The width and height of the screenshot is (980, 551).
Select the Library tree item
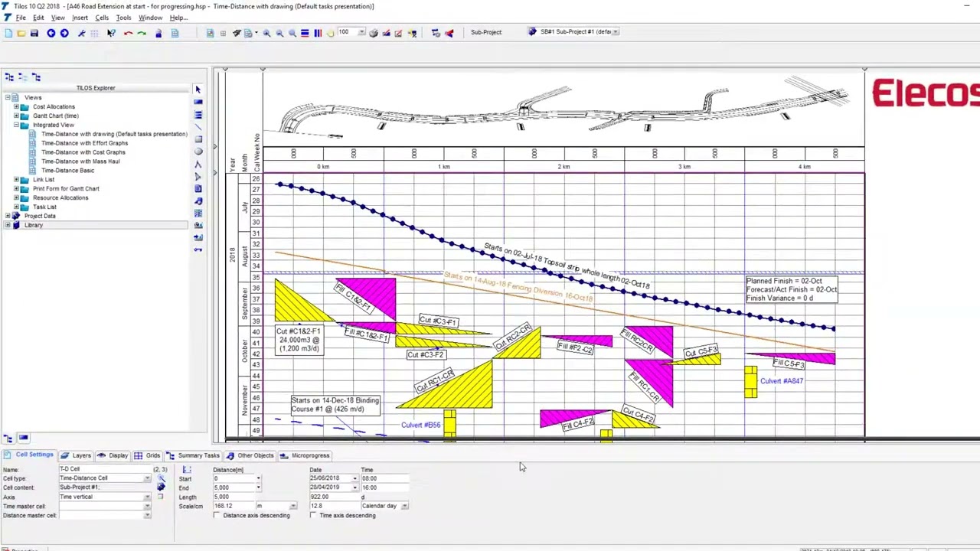pyautogui.click(x=33, y=225)
